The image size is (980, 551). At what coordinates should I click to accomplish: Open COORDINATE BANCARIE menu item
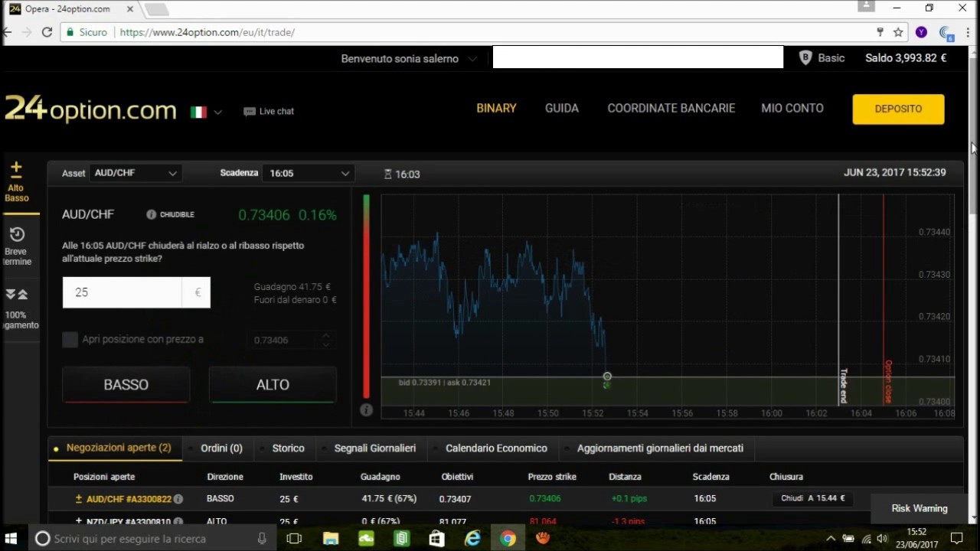click(x=671, y=108)
